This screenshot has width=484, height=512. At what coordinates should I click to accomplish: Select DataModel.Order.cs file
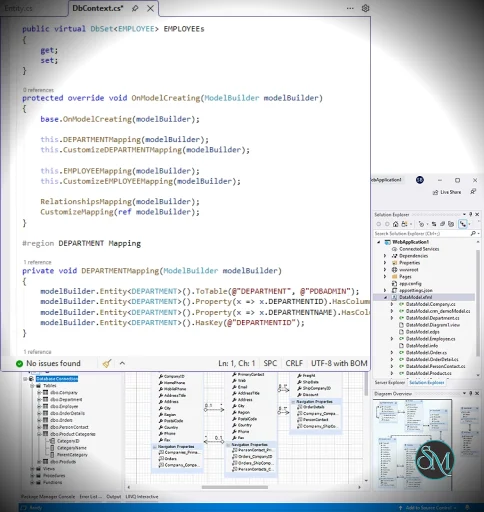click(x=426, y=353)
